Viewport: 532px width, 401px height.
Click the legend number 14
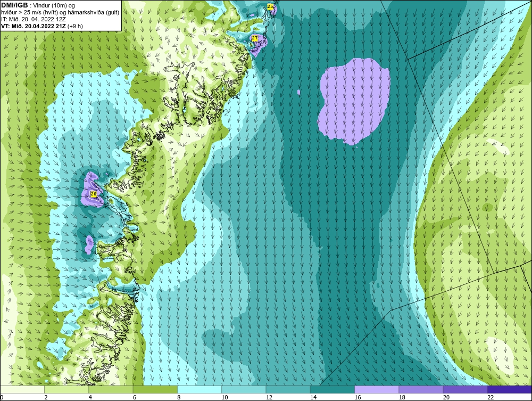[313, 398]
